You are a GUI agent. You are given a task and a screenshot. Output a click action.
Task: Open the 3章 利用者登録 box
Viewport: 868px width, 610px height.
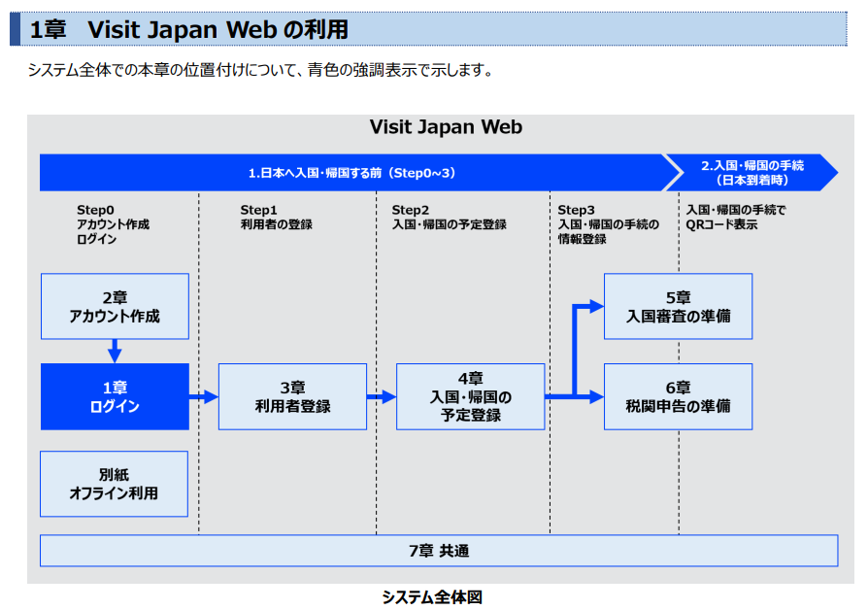[x=292, y=396]
